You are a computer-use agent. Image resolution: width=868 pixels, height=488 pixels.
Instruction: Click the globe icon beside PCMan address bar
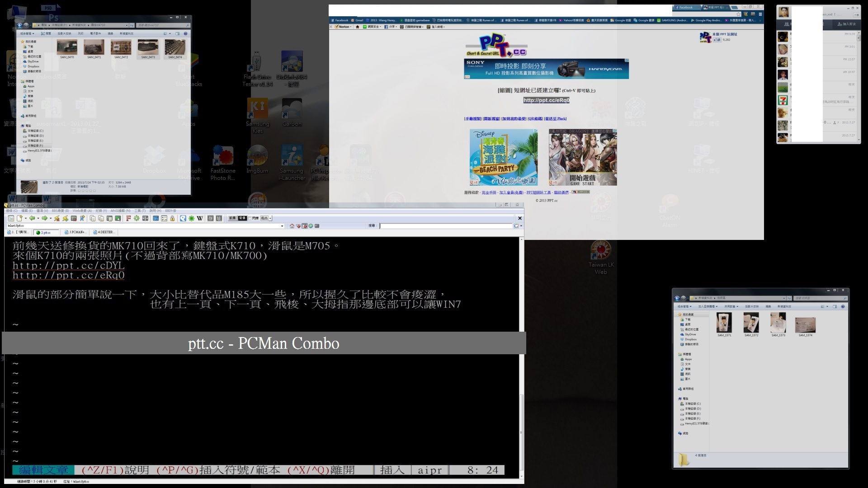pyautogui.click(x=311, y=226)
